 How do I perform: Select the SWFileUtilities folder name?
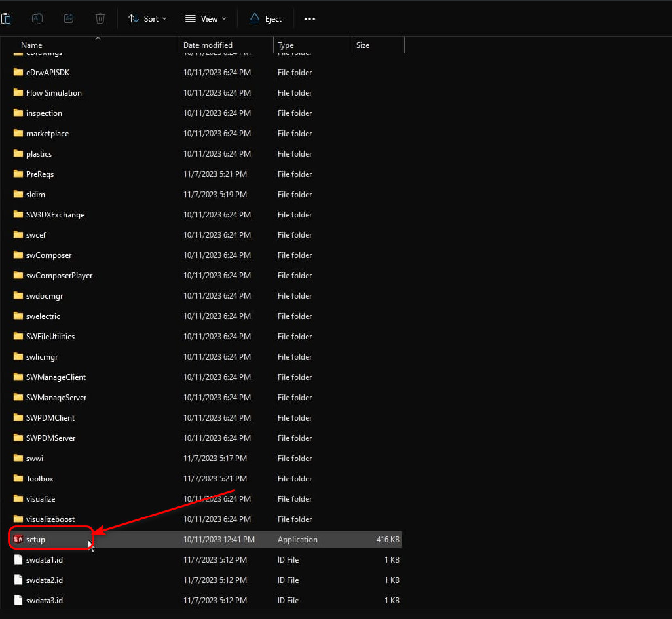pyautogui.click(x=50, y=337)
